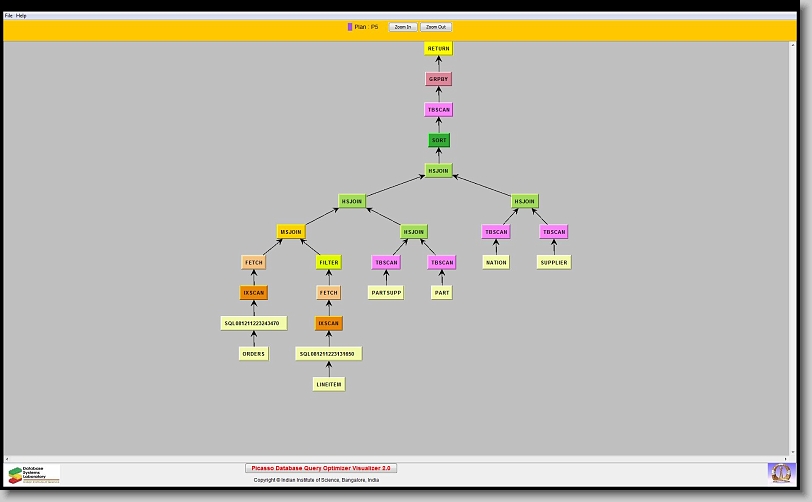This screenshot has width=812, height=502.
Task: Click the purple Plan P5 color swatch
Action: [x=350, y=27]
